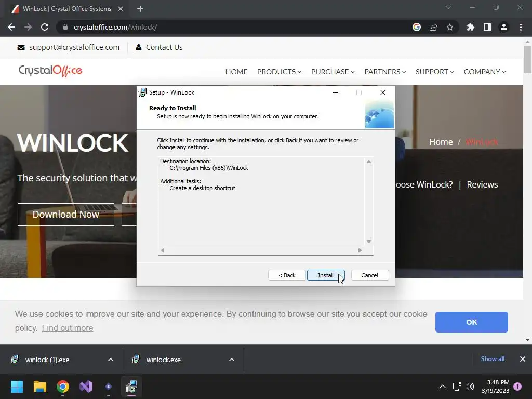This screenshot has height=399, width=532.
Task: Close the WinLock browser tab
Action: pyautogui.click(x=121, y=9)
